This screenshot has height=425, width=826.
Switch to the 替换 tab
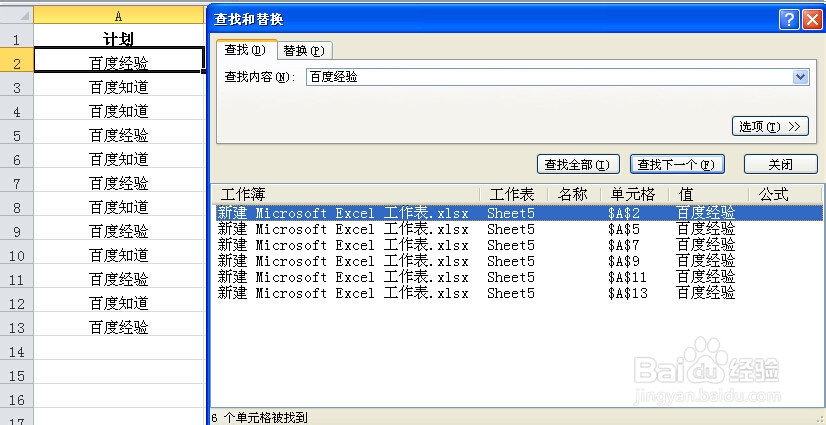(x=304, y=51)
